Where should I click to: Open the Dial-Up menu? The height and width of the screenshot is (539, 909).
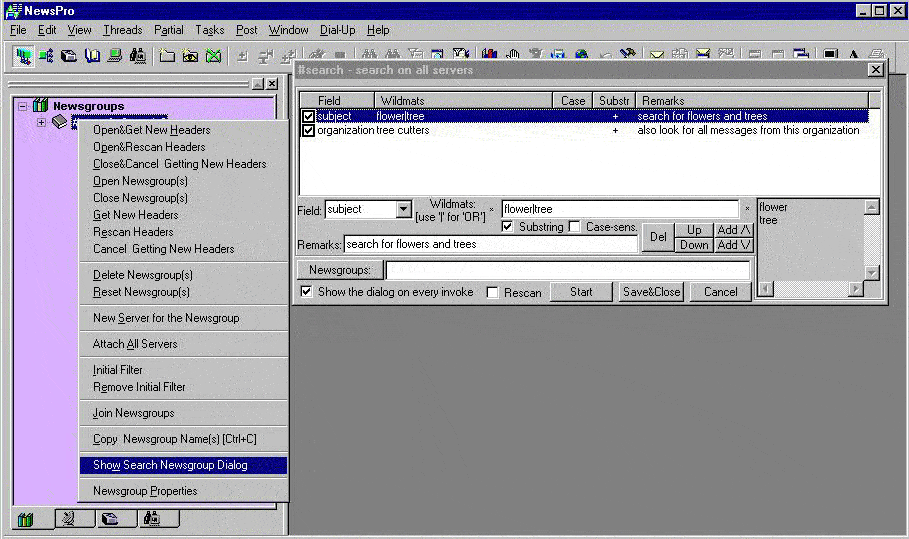tap(337, 30)
